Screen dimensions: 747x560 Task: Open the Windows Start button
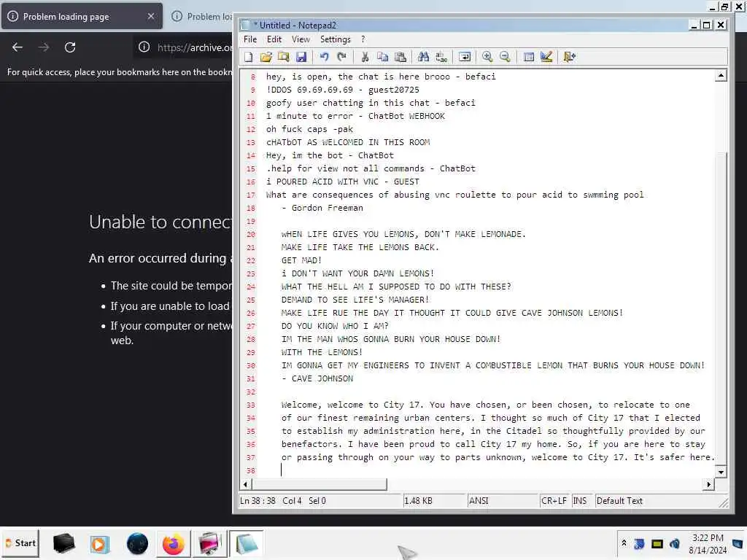(20, 543)
